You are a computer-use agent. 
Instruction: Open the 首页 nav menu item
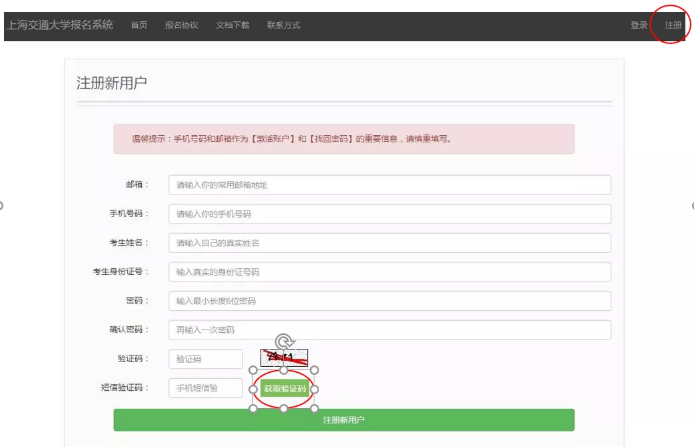(140, 25)
